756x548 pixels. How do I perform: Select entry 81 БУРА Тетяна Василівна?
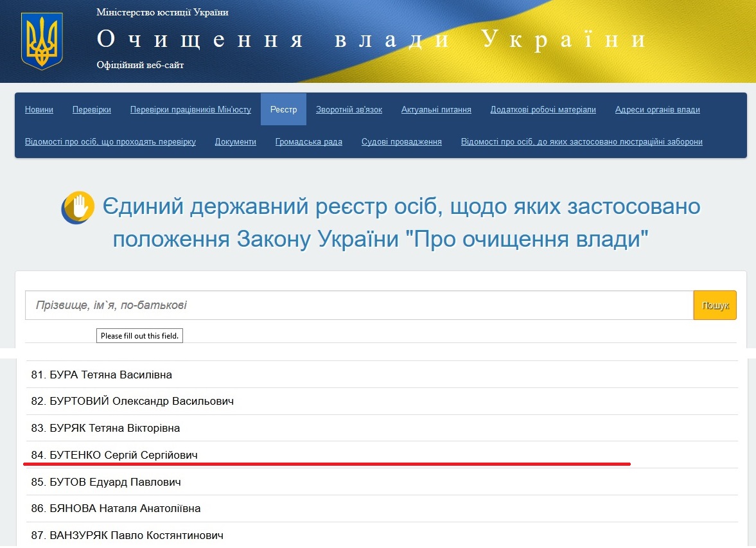point(101,375)
